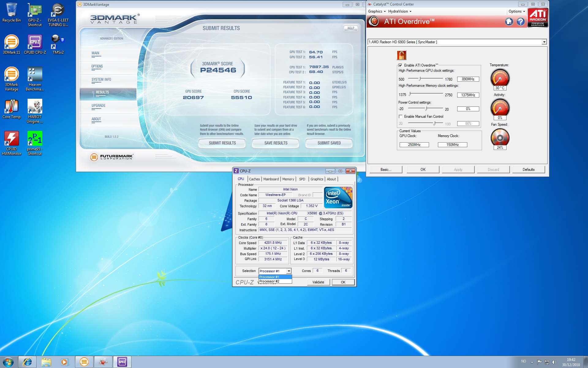Image resolution: width=588 pixels, height=368 pixels.
Task: Open Windows Explorer from the taskbar
Action: (x=46, y=362)
